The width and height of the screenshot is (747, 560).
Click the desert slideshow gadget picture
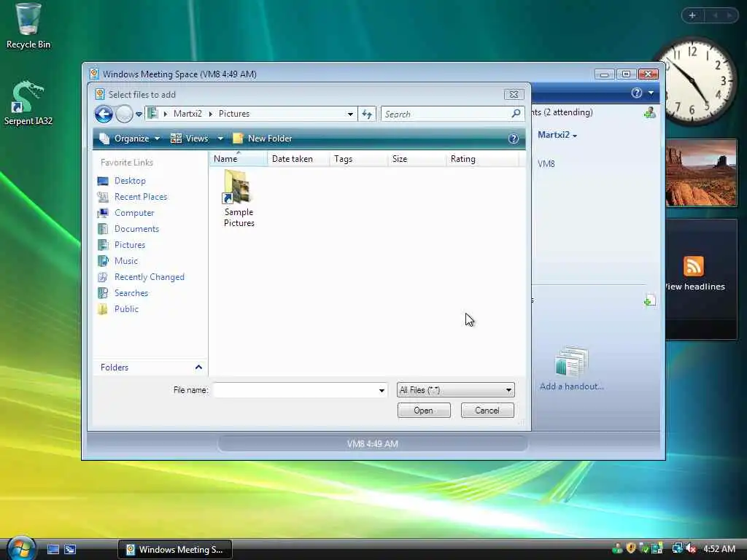701,173
